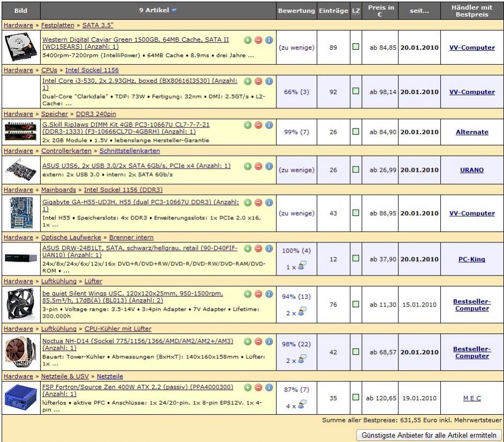Show info for ASUS U3S6 card
The image size is (504, 442).
coord(269,166)
